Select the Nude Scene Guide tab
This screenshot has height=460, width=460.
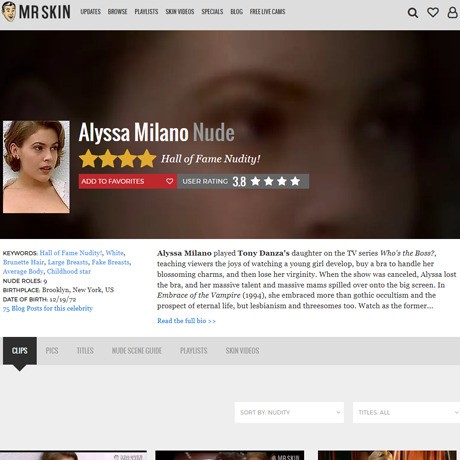137,351
